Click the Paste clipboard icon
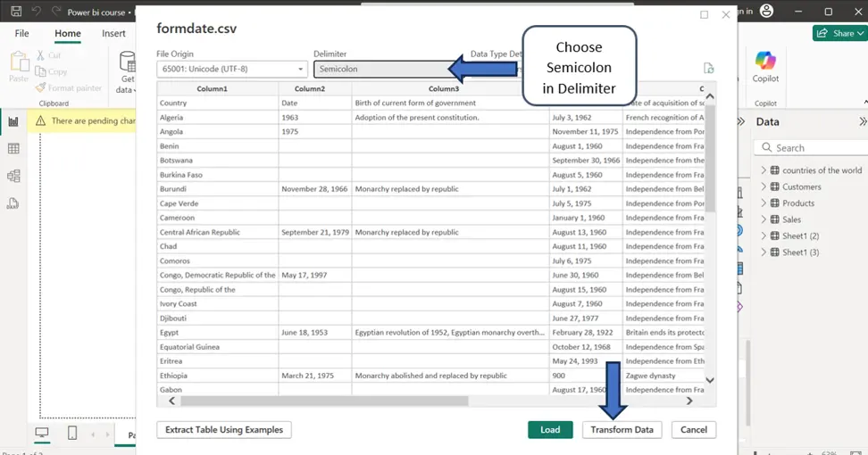868x455 pixels. click(x=19, y=62)
